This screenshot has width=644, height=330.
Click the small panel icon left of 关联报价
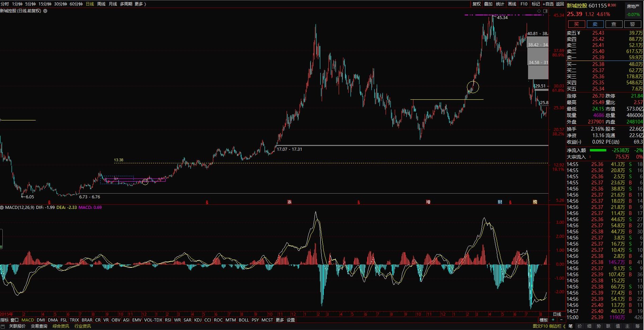pyautogui.click(x=3, y=326)
